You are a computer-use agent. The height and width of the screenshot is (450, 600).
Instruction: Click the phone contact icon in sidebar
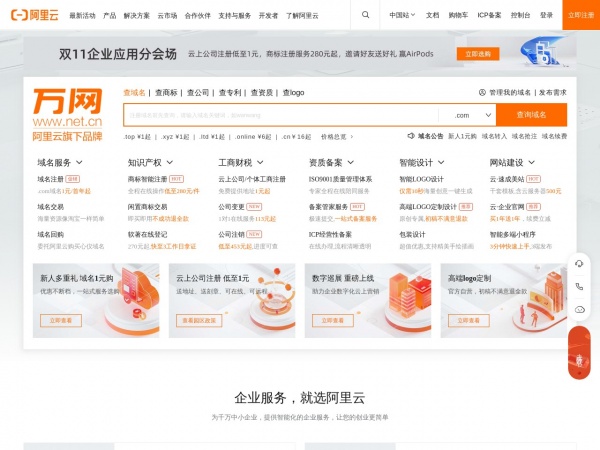tap(579, 286)
